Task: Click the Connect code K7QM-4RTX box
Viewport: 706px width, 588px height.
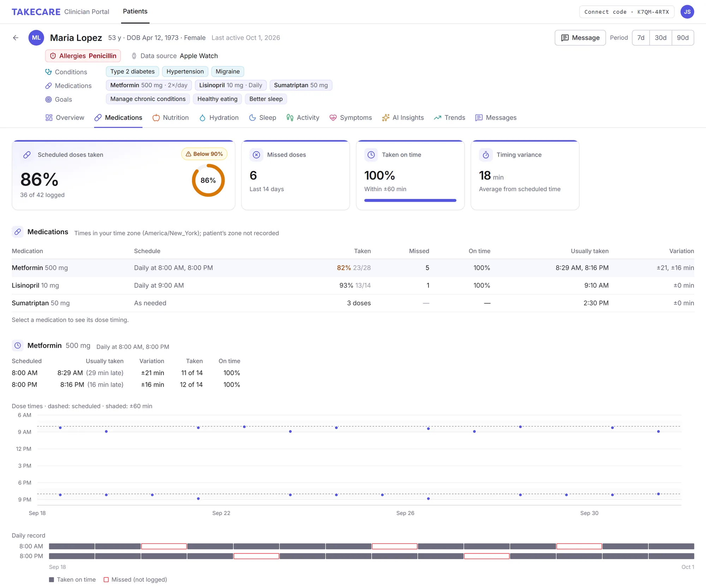Action: 627,12
